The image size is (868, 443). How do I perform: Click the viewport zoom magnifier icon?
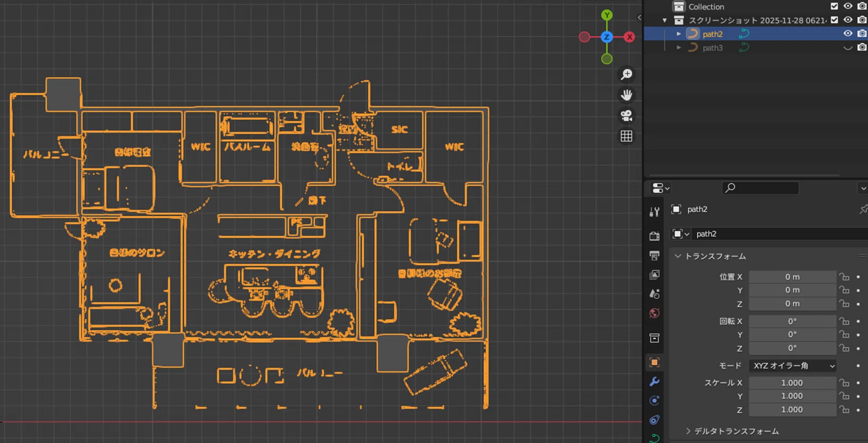point(627,74)
